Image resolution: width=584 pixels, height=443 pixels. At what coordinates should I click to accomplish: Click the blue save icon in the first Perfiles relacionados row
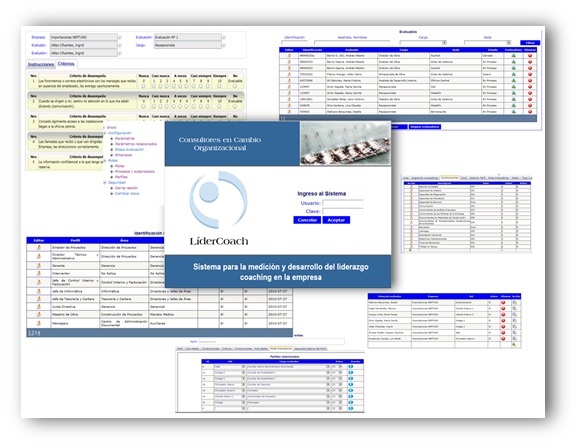(x=350, y=367)
